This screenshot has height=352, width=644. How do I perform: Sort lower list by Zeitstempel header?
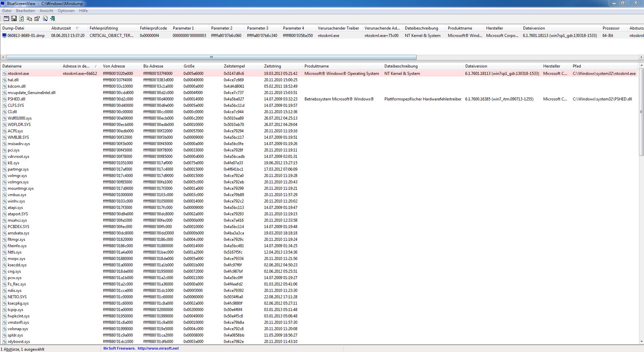242,66
